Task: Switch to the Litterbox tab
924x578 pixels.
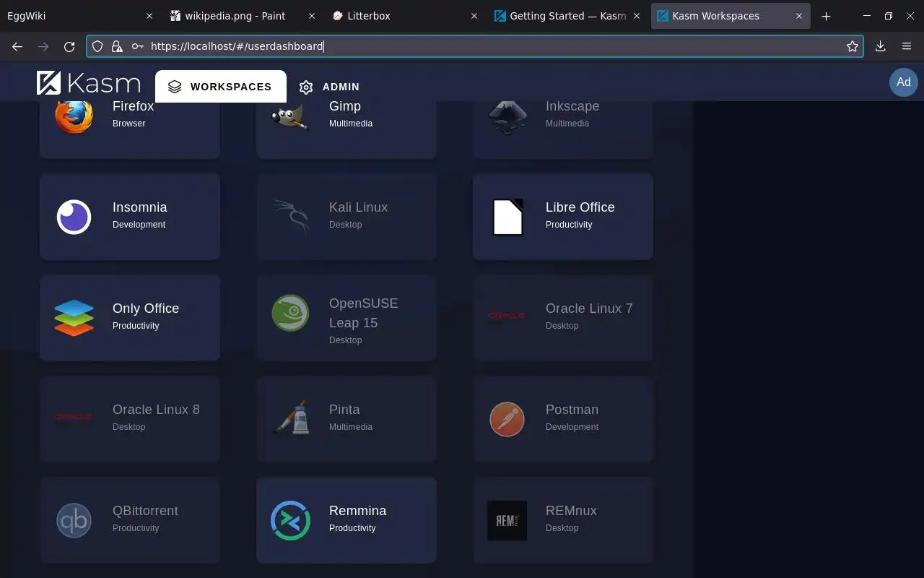Action: pos(406,16)
